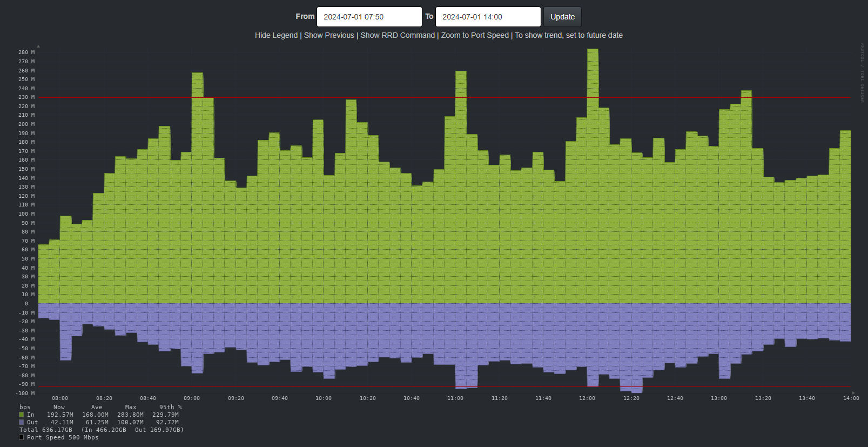Click the bps legend header

(x=25, y=407)
